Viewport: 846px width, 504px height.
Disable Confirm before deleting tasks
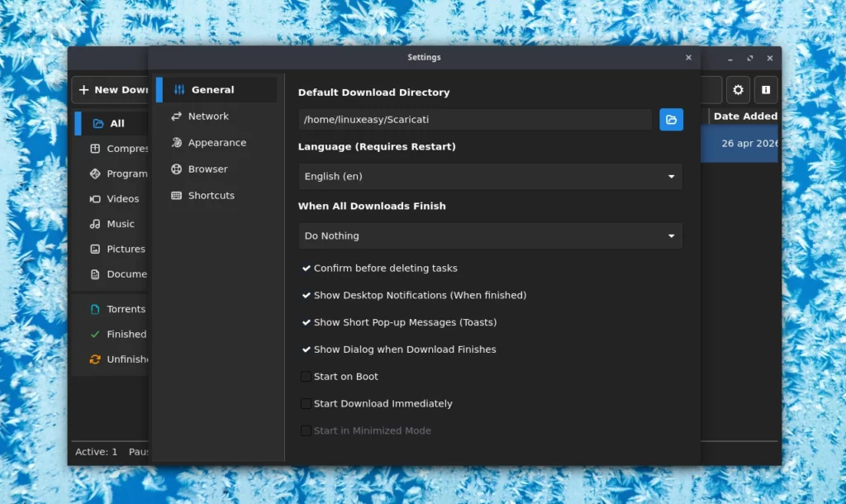tap(307, 269)
